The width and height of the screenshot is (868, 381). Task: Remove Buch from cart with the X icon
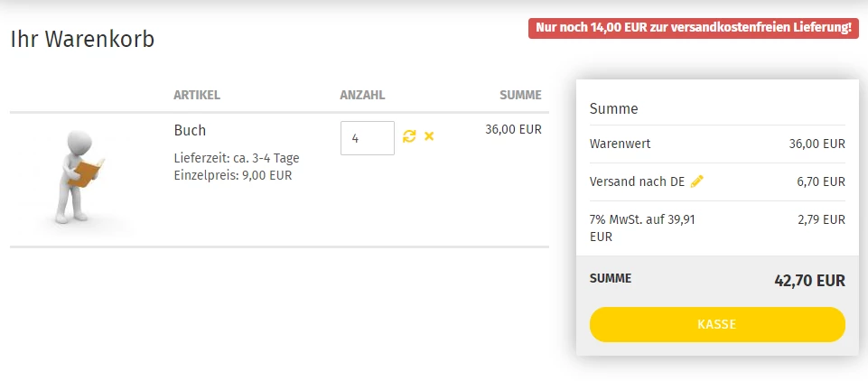(x=429, y=136)
